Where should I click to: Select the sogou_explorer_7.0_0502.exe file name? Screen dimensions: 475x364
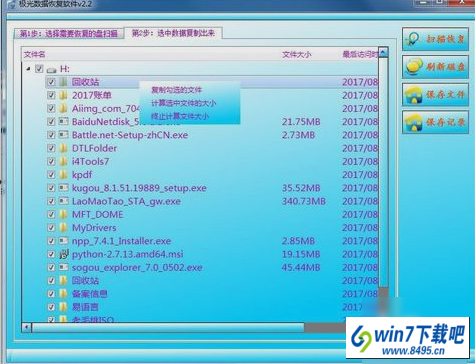[x=137, y=268]
